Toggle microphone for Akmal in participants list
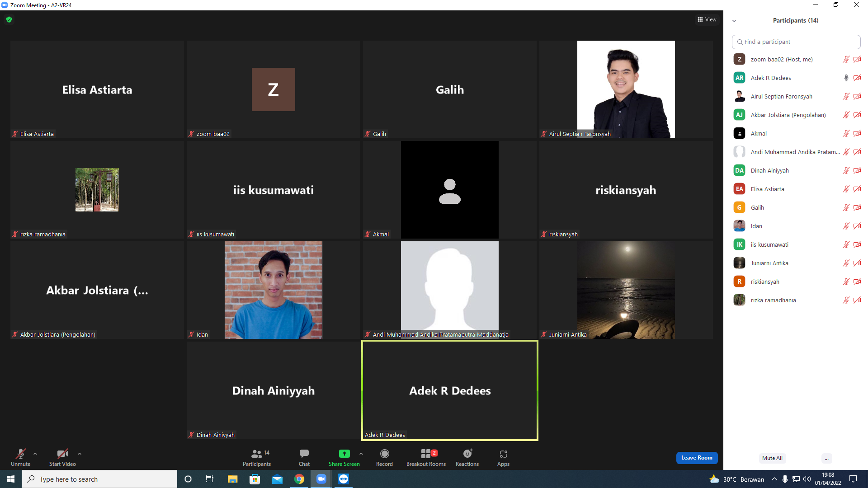The width and height of the screenshot is (868, 488). click(846, 133)
